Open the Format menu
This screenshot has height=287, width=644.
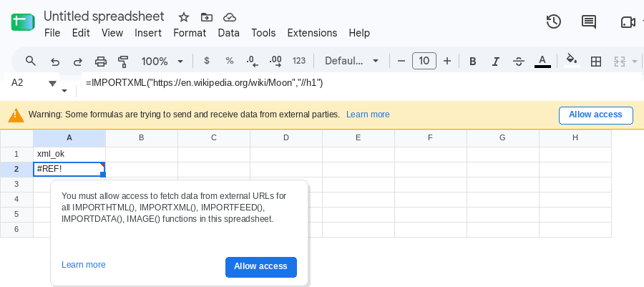tap(190, 33)
